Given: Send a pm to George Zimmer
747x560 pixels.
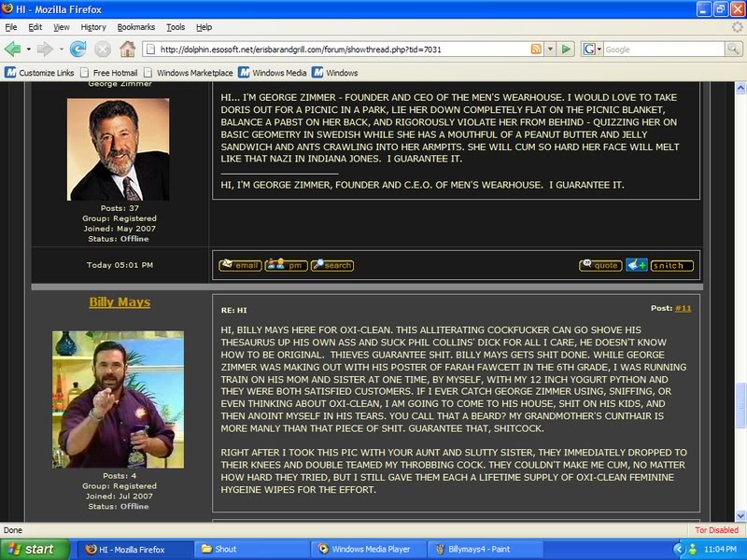Looking at the screenshot, I should click(286, 265).
